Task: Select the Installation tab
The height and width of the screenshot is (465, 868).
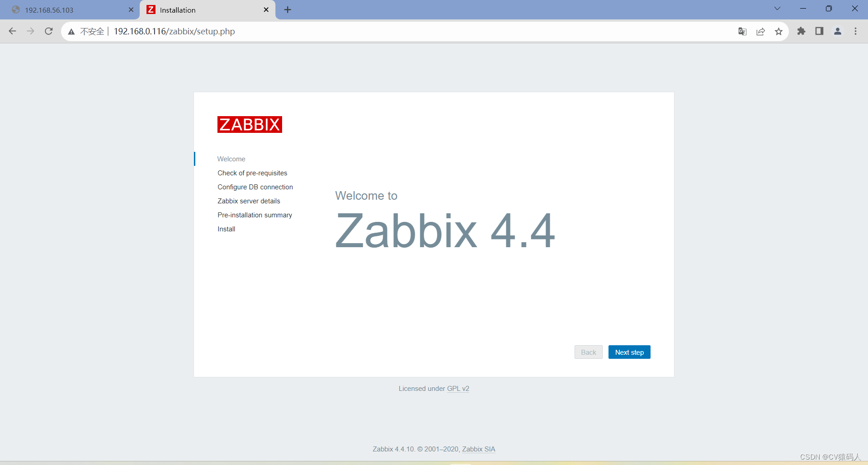Action: point(208,9)
